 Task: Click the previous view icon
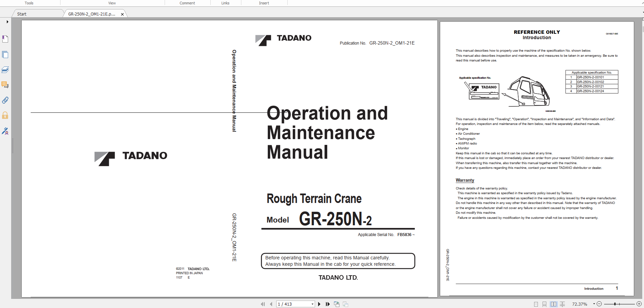337,304
